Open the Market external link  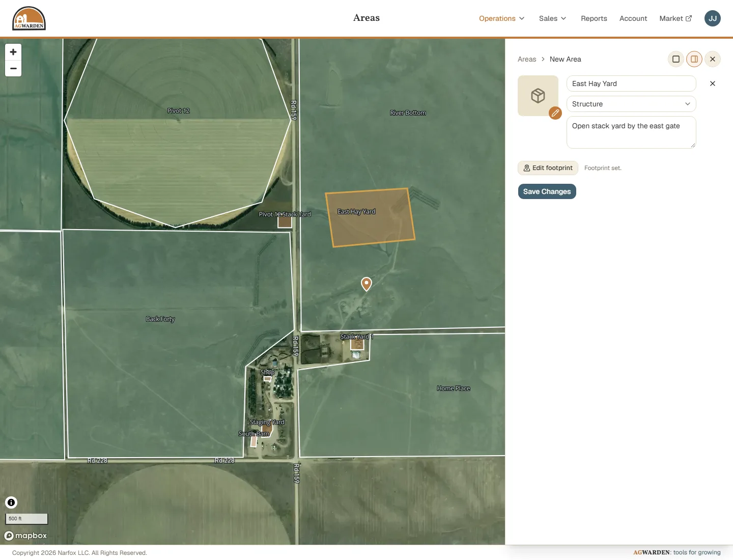[x=675, y=18]
